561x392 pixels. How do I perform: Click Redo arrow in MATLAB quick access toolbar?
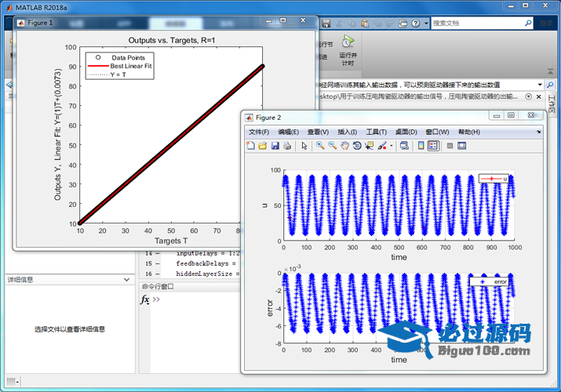click(x=390, y=24)
